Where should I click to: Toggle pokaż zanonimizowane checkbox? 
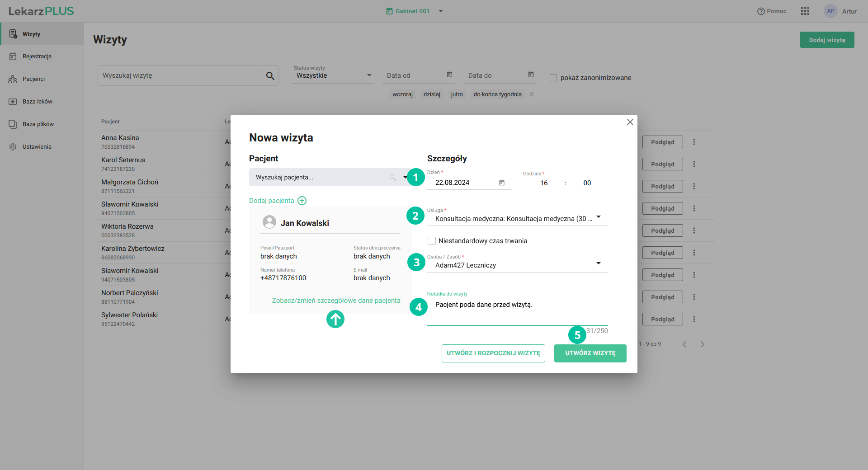pos(553,78)
